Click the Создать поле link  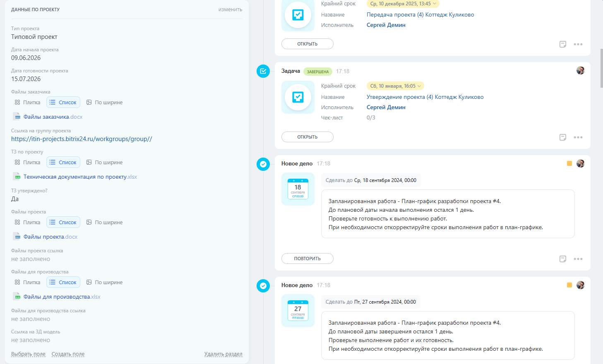pyautogui.click(x=68, y=354)
